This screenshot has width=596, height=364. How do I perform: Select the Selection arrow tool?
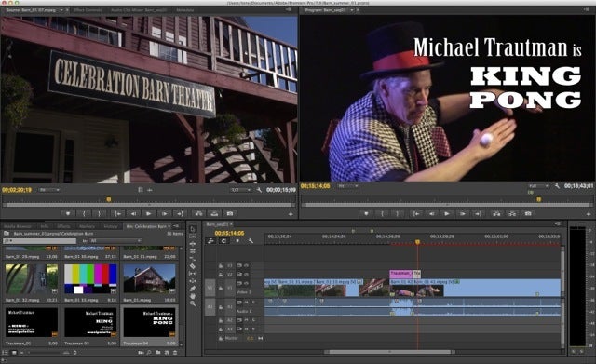click(193, 229)
